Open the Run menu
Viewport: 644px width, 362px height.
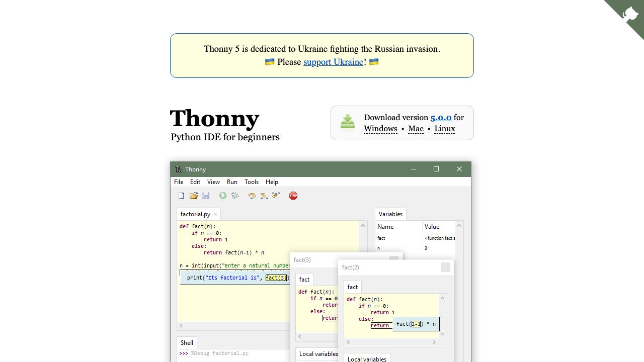click(232, 182)
